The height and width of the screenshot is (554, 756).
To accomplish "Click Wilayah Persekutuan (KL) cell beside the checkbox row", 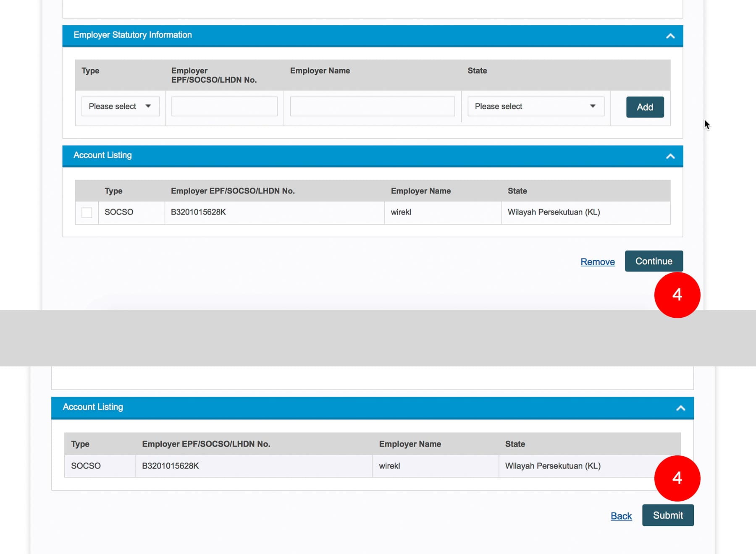I will coord(554,212).
